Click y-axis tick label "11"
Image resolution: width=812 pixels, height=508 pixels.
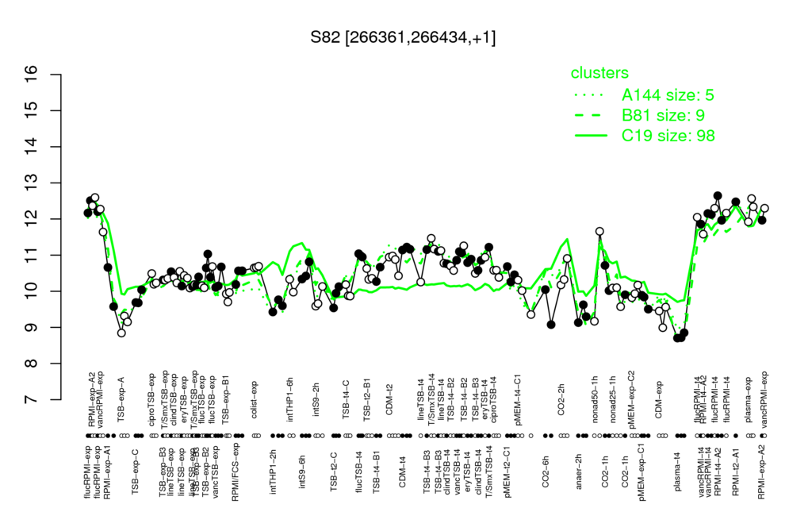pyautogui.click(x=32, y=255)
